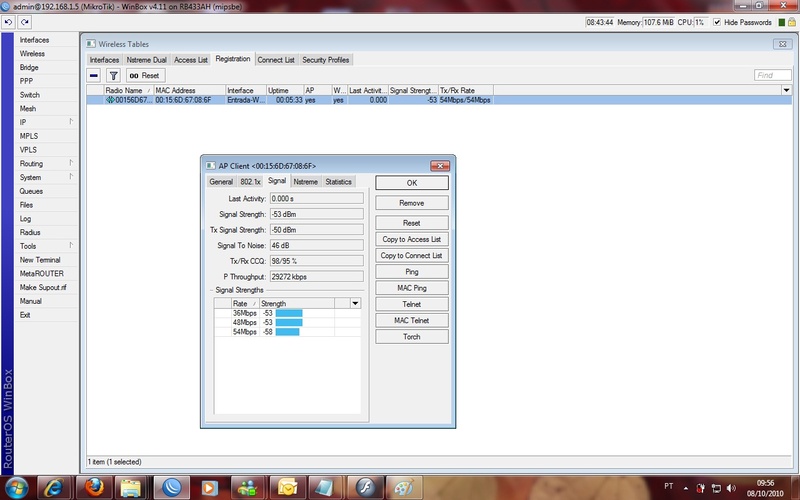Click the padlock icon at top right
800x500 pixels.
tap(791, 22)
